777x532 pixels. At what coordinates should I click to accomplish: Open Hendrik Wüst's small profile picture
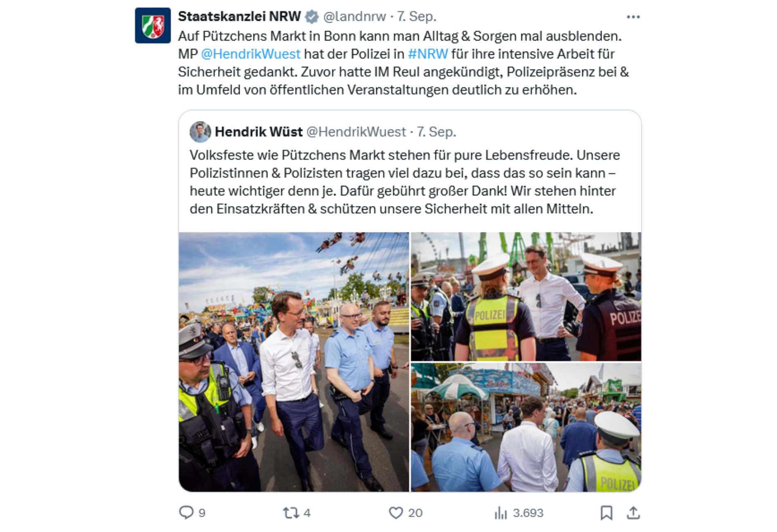[x=200, y=132]
